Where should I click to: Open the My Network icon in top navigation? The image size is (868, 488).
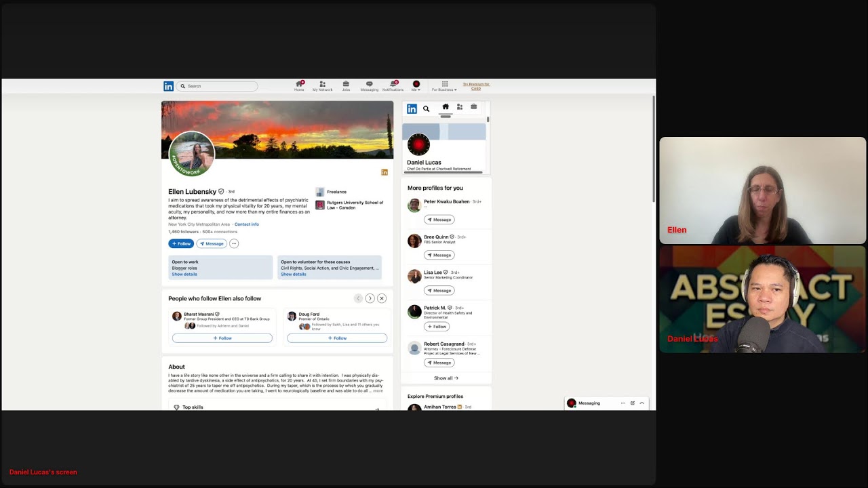click(322, 86)
